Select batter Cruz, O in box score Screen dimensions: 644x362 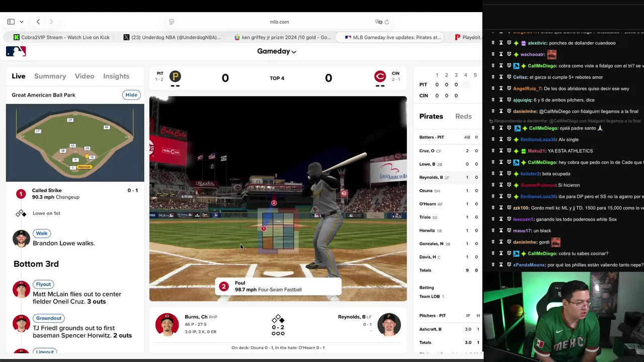(x=427, y=151)
